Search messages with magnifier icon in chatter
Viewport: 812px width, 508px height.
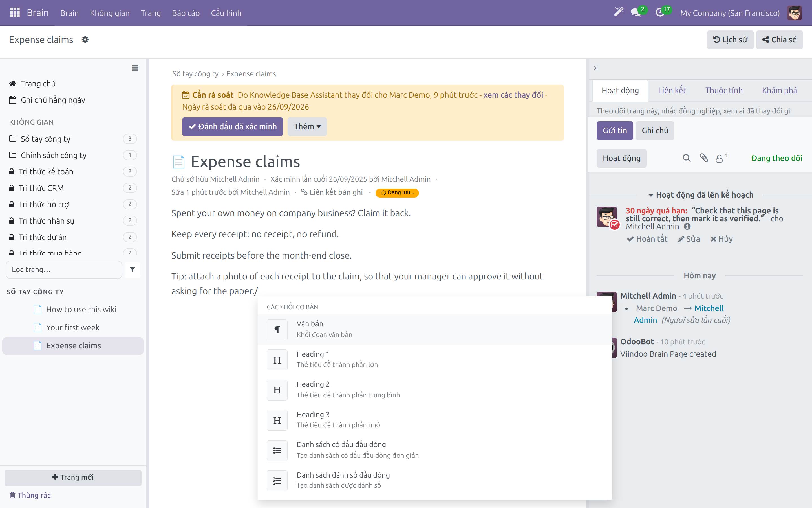pos(687,158)
